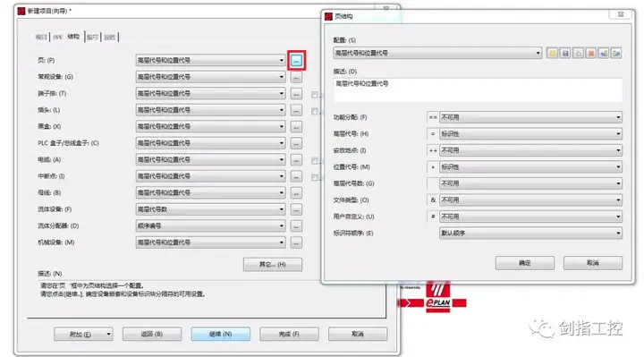Click the red delete configuration icon
This screenshot has width=644, height=357.
590,54
